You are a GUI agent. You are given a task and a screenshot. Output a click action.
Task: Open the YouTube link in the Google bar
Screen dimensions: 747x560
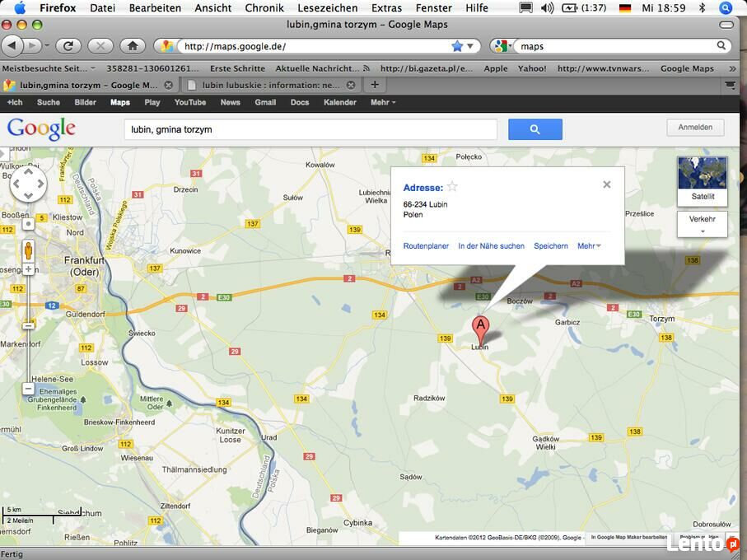pos(190,102)
